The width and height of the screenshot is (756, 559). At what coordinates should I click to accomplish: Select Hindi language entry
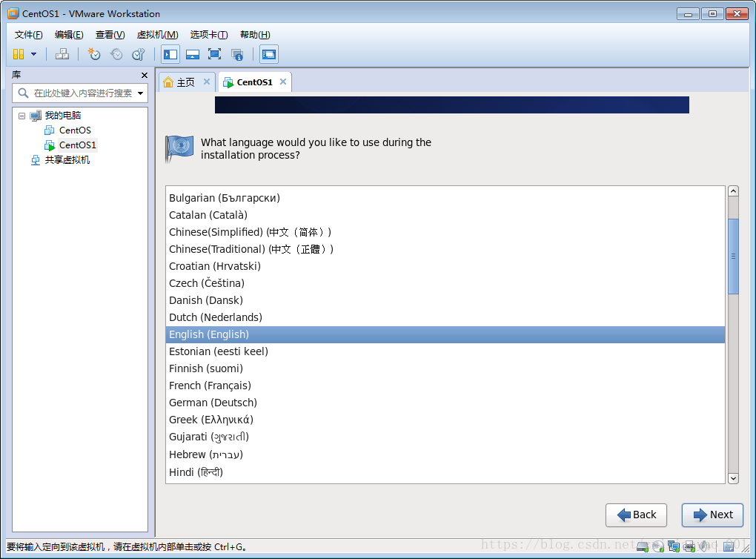tap(445, 472)
